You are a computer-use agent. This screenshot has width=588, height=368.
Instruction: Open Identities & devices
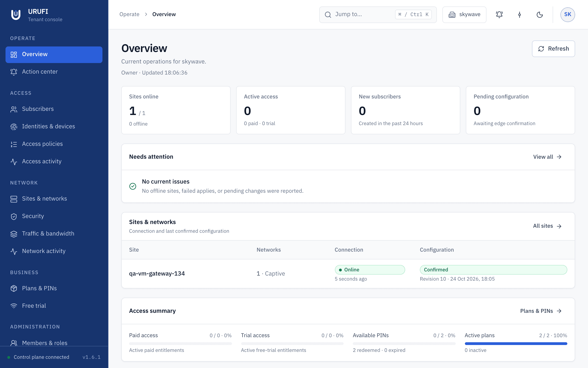54,126
